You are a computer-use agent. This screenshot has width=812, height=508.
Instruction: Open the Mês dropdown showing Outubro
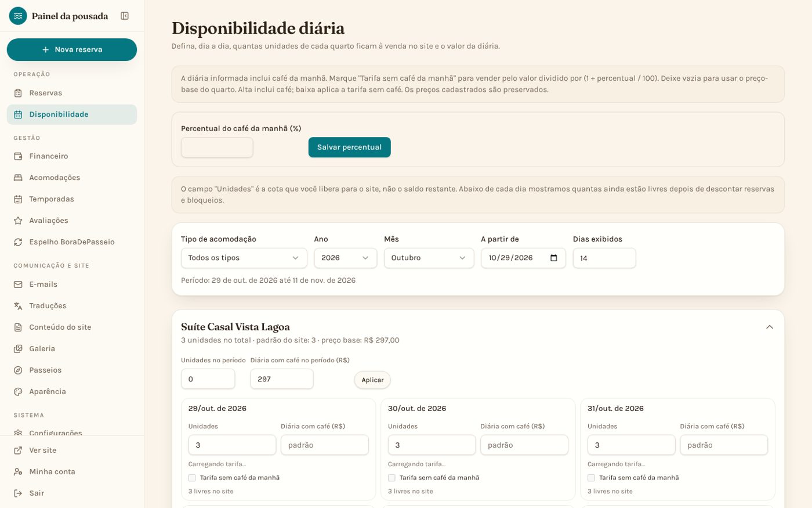tap(429, 258)
